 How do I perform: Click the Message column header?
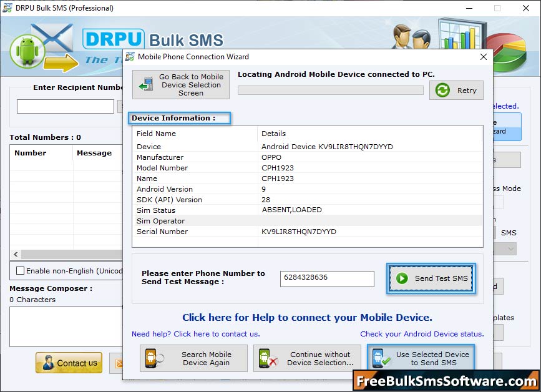pos(97,153)
